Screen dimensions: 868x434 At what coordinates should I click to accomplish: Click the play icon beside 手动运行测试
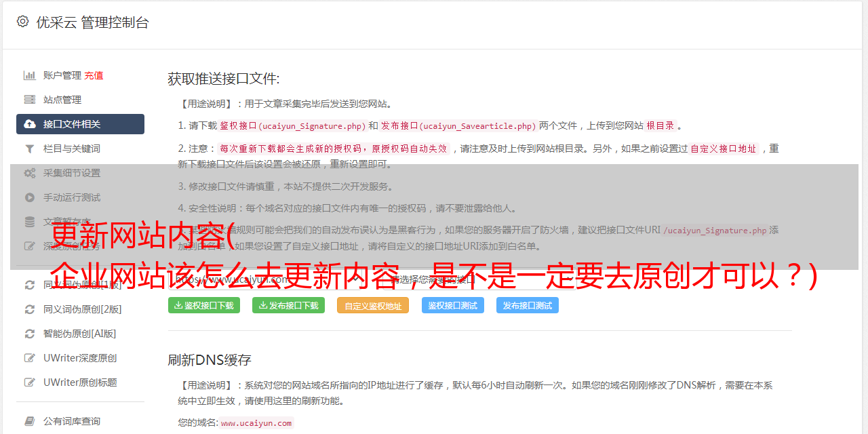tap(30, 197)
